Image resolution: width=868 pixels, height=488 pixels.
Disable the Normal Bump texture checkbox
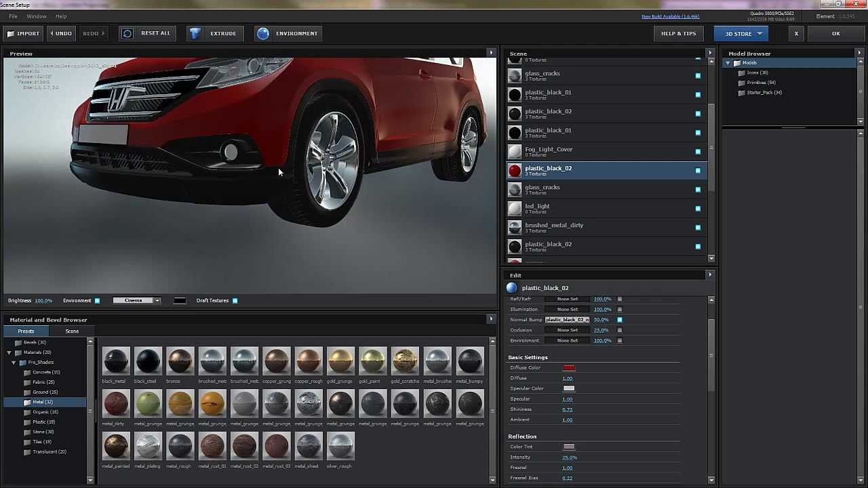[x=619, y=320]
